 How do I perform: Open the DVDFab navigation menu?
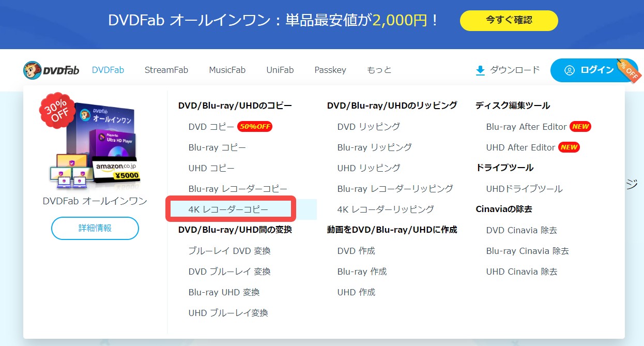tap(108, 70)
